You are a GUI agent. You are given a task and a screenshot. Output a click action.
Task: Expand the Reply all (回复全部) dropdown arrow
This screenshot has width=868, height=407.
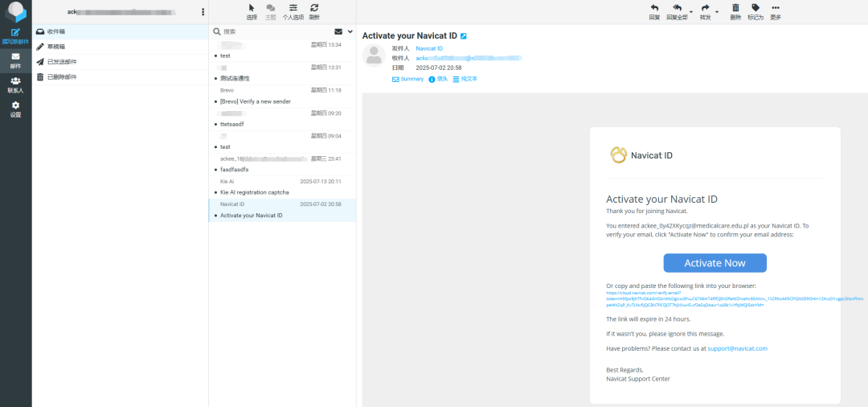tap(690, 11)
